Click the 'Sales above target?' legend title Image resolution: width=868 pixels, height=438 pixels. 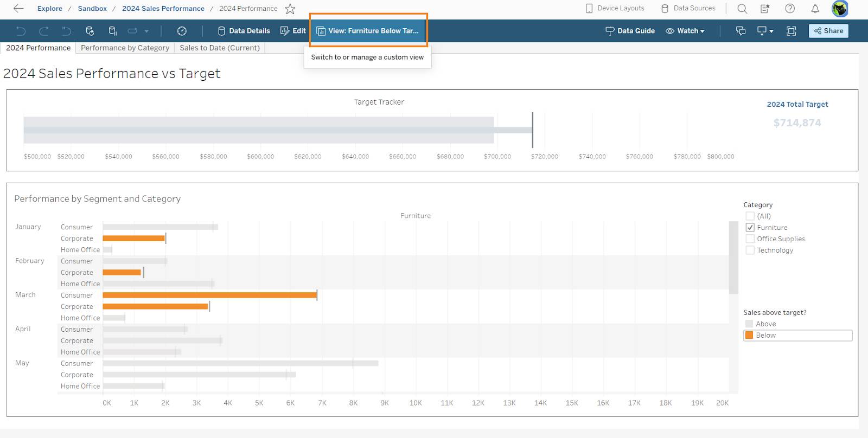point(775,312)
